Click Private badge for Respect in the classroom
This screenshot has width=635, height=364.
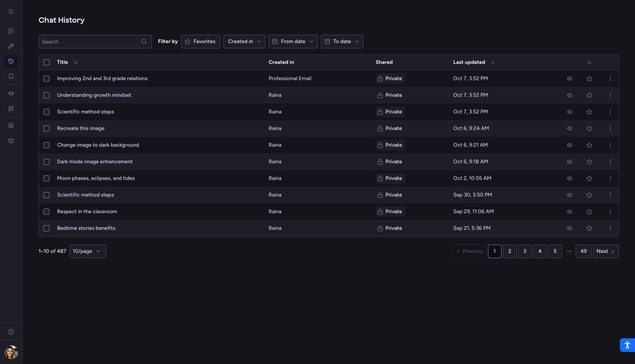coord(390,212)
